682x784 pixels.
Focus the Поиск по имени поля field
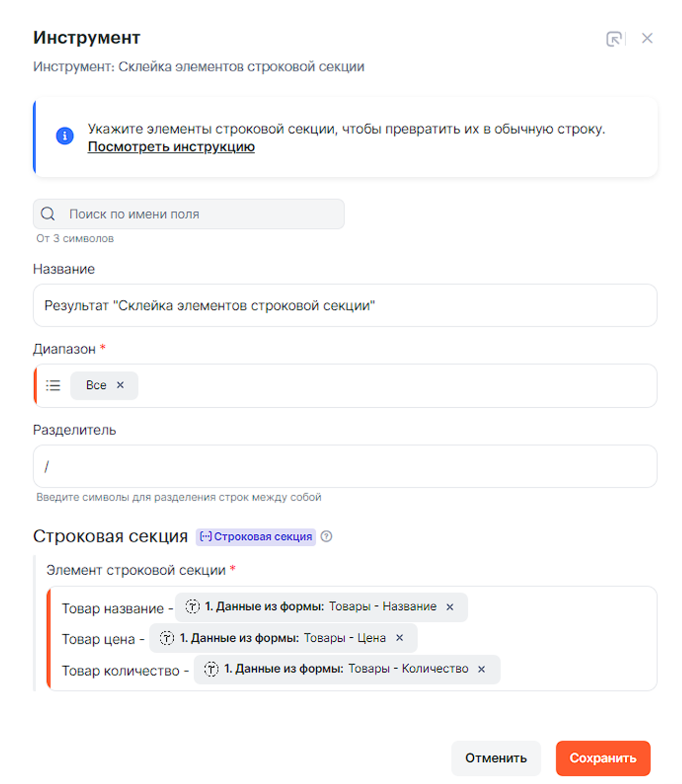click(202, 214)
